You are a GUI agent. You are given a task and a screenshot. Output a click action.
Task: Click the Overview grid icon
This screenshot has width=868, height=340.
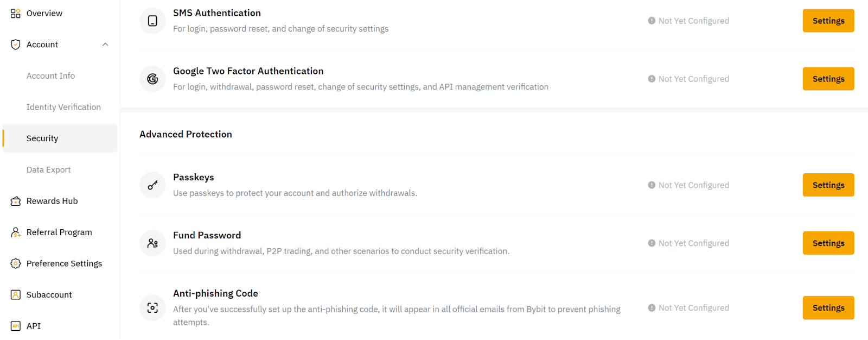point(15,12)
